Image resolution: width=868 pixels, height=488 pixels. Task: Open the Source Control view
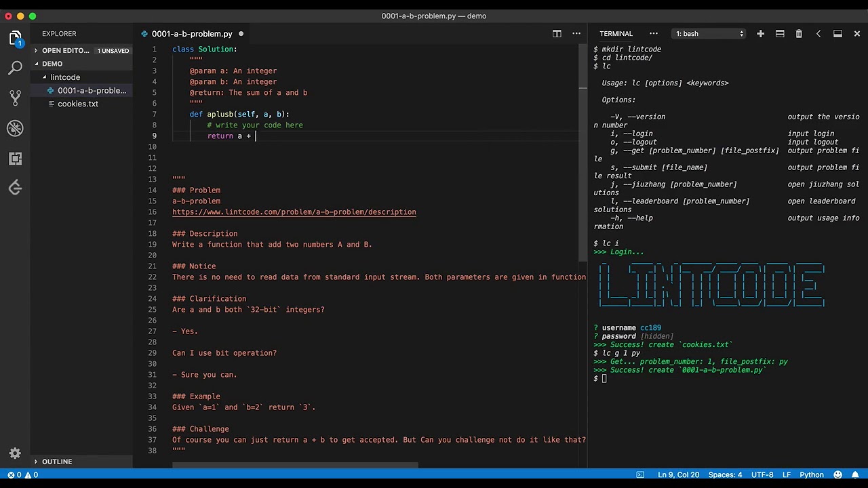(x=15, y=98)
